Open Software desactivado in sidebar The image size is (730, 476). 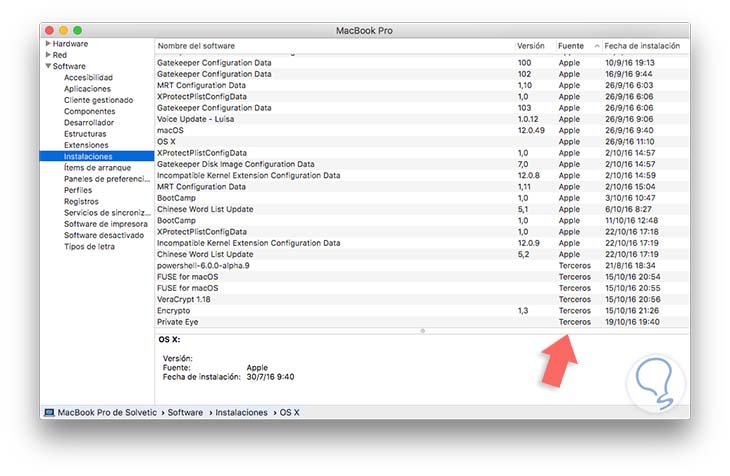(x=104, y=235)
